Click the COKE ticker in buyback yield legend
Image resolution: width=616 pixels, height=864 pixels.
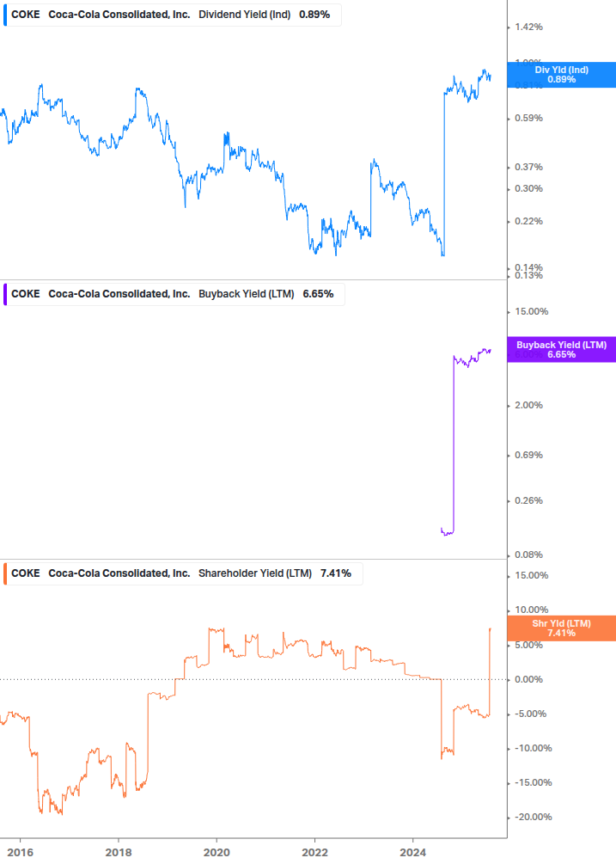(25, 294)
